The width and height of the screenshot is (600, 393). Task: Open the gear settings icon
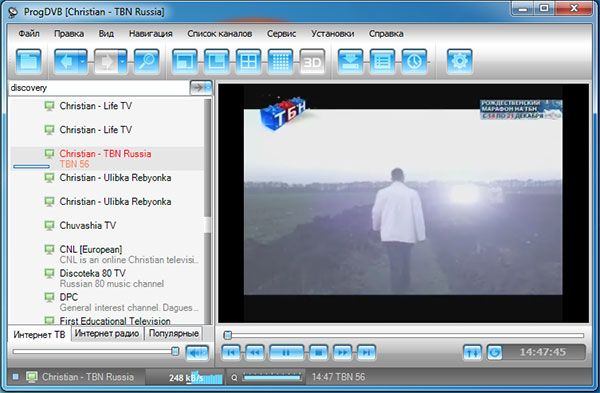[460, 62]
